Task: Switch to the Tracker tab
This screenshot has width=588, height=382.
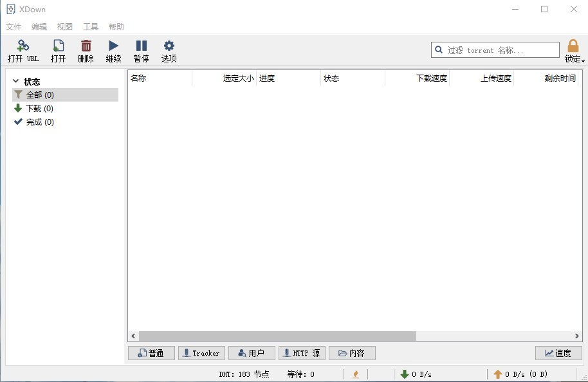Action: 201,353
